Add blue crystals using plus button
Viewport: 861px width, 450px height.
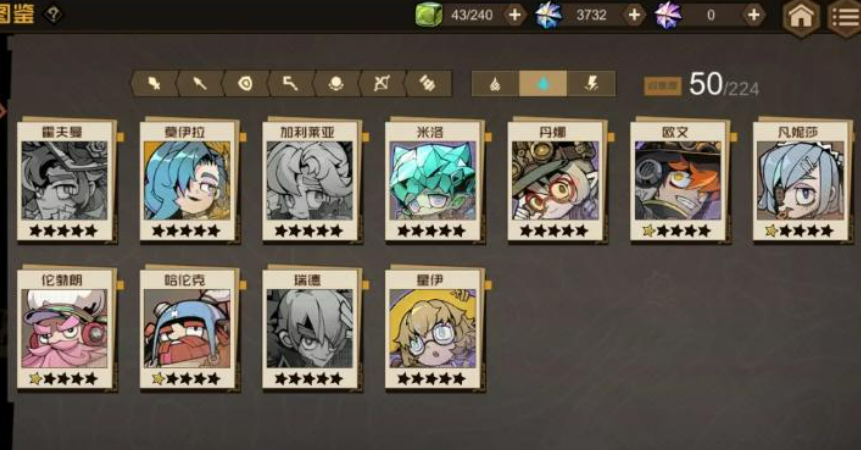[634, 15]
